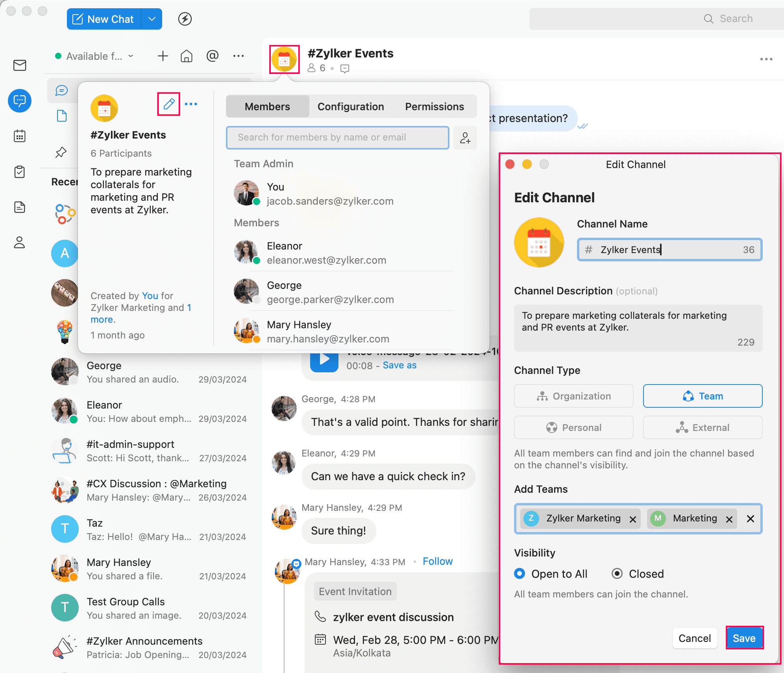
Task: Click the member search field
Action: coord(337,137)
